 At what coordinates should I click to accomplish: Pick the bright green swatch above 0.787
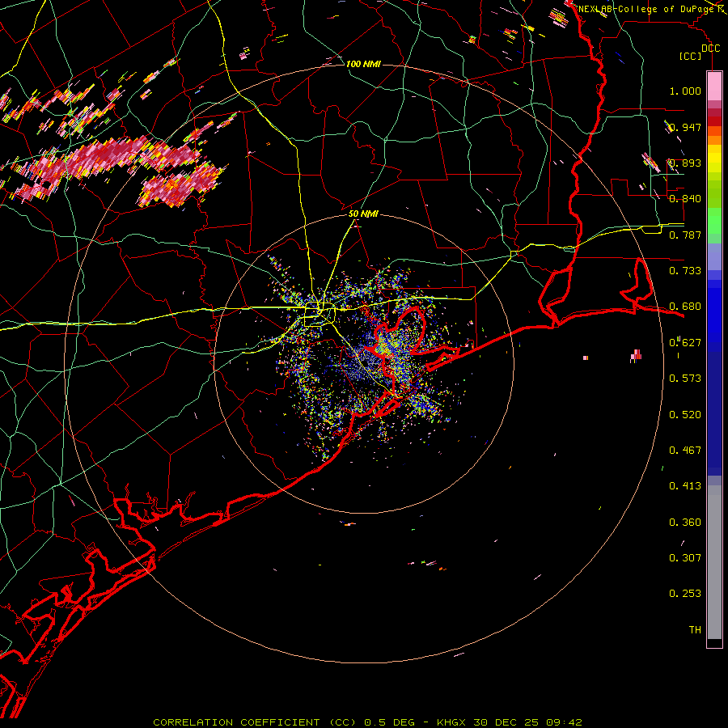714,221
